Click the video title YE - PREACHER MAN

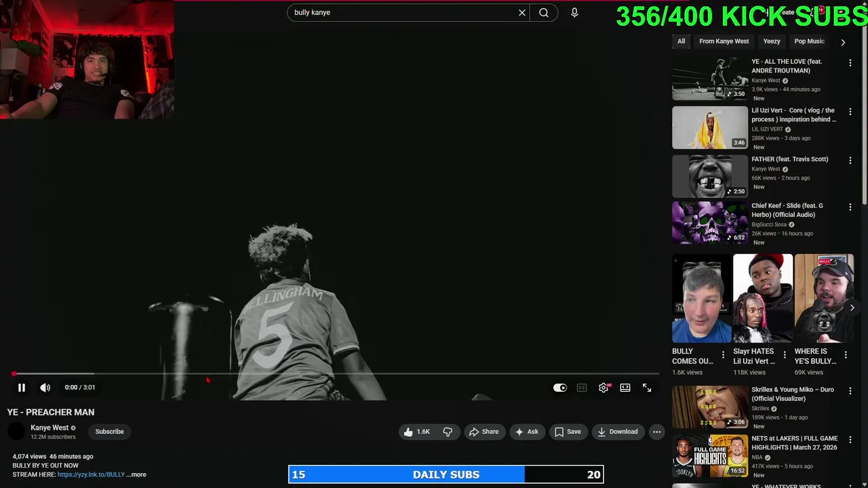pyautogui.click(x=51, y=412)
